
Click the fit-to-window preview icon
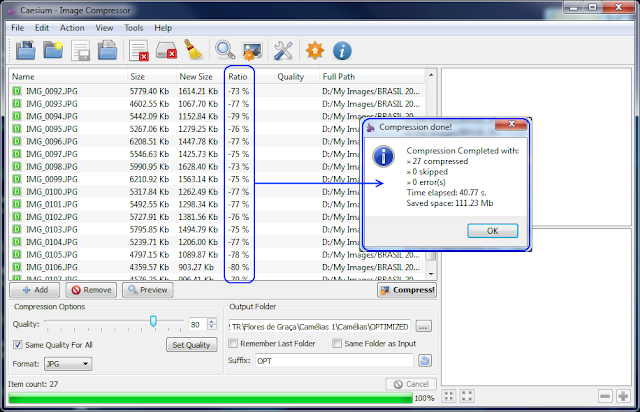449,396
